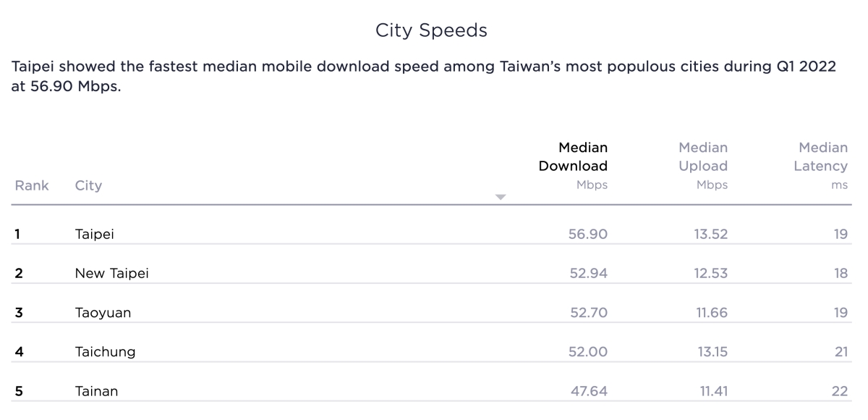Screen dimensions: 868x420
Task: Click the Taichung city entry
Action: point(105,352)
